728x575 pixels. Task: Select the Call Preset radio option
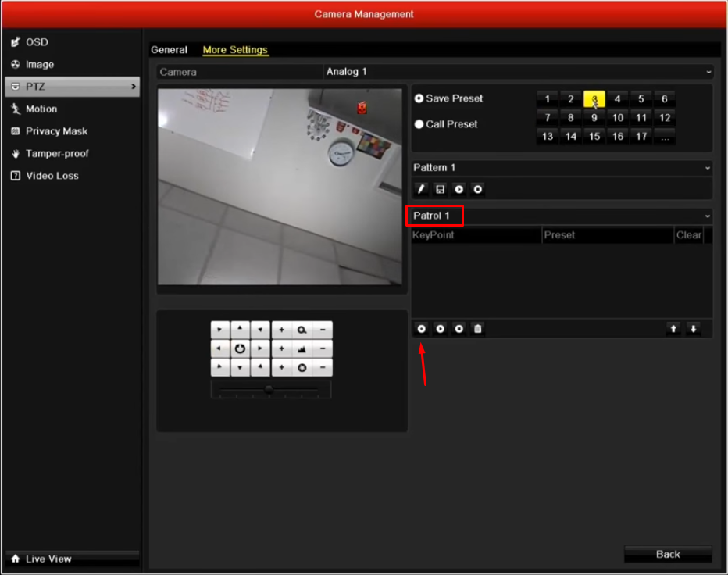point(419,124)
